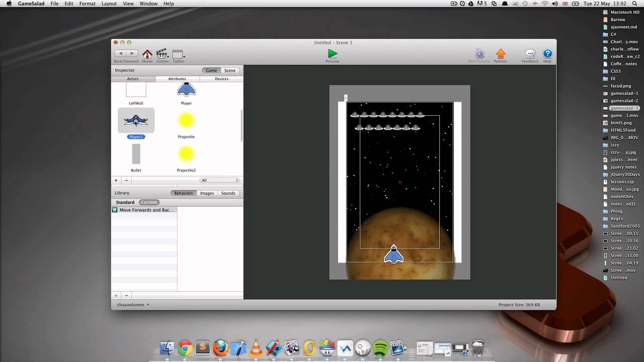Open the Feedback speech bubble icon
Image resolution: width=644 pixels, height=362 pixels.
pyautogui.click(x=530, y=53)
